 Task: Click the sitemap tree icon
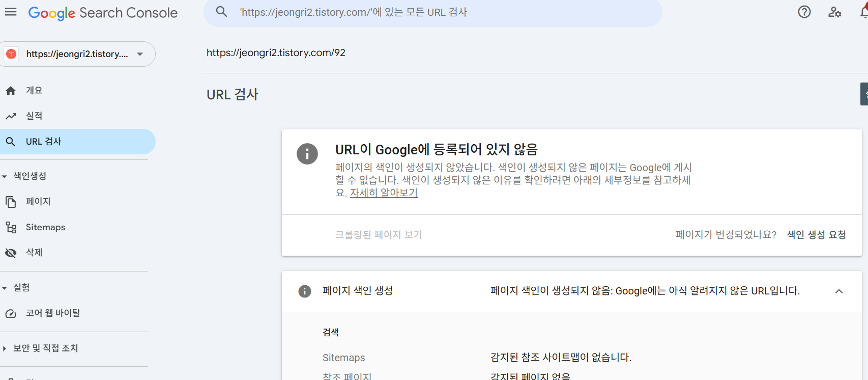(11, 227)
